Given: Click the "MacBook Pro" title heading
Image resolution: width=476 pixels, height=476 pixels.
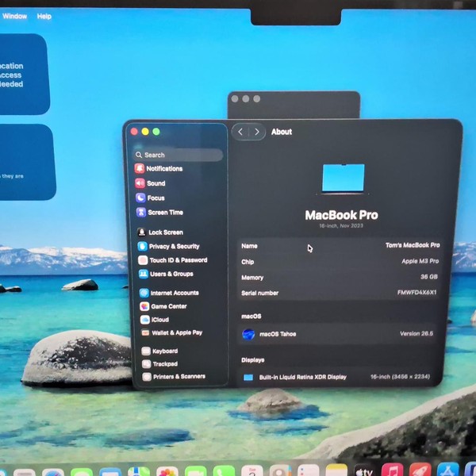Looking at the screenshot, I should (x=341, y=215).
